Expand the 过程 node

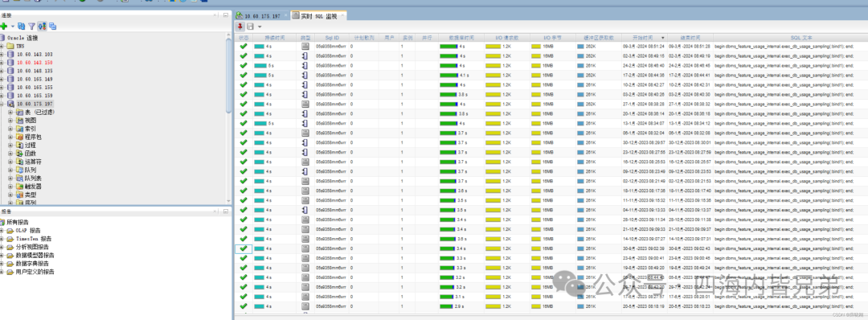(10, 145)
